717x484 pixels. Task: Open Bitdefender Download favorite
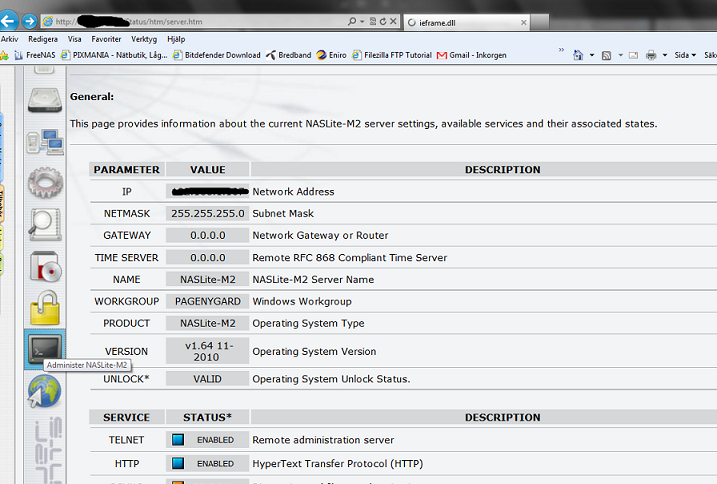[217, 55]
